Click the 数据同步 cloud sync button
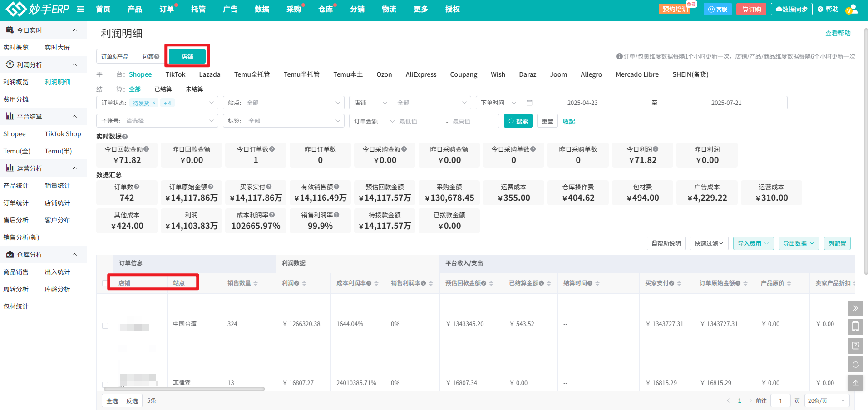868x410 pixels. coord(791,9)
